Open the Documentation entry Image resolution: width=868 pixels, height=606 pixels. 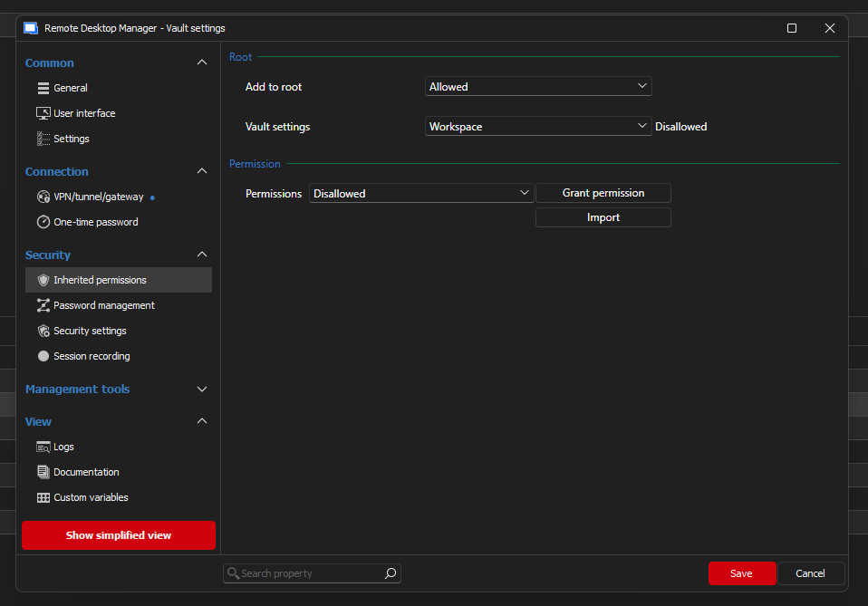coord(119,472)
